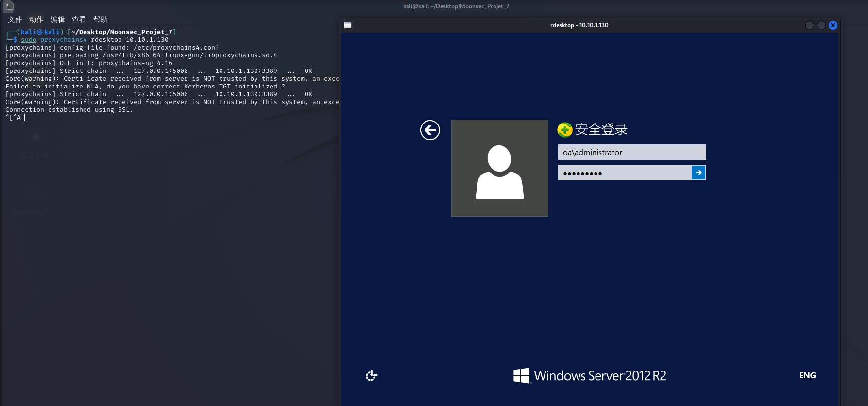Click the user avatar picture
The height and width of the screenshot is (406, 868).
coord(500,168)
